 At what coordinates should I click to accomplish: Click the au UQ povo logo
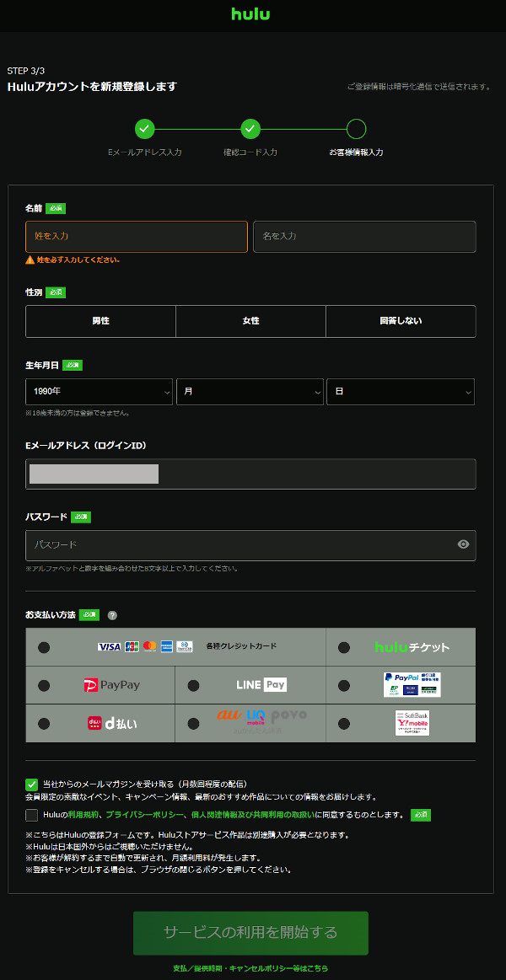point(262,720)
